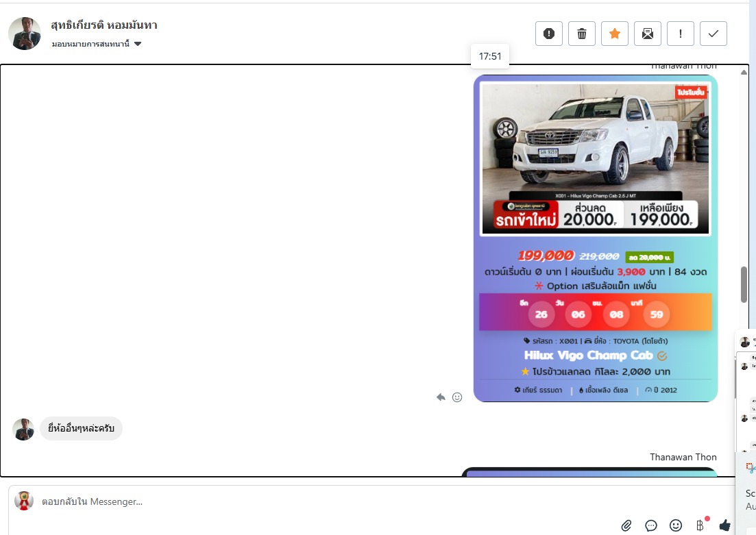The image size is (756, 535).
Task: Click the red โปรโมชั่น promotion tag on photo
Action: point(690,92)
